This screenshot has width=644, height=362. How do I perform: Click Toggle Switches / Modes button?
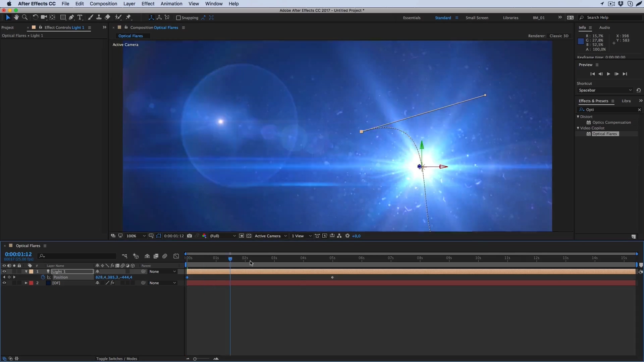pyautogui.click(x=117, y=359)
